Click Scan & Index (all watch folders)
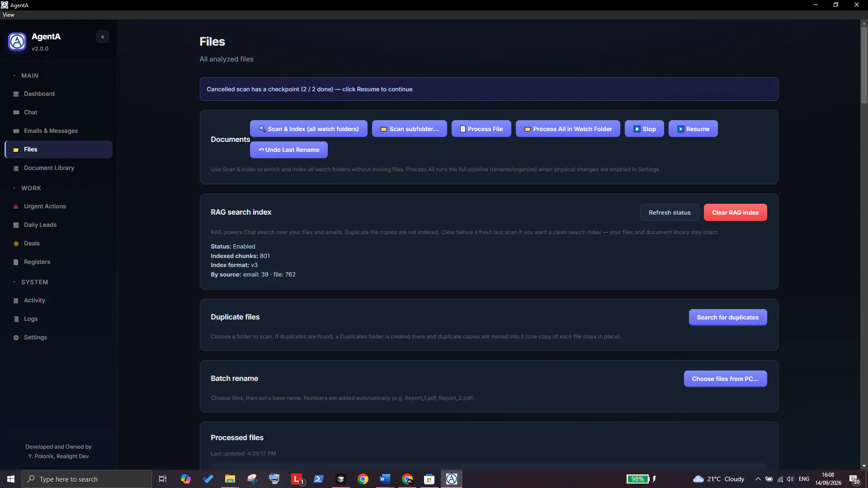This screenshot has width=868, height=488. [x=308, y=129]
